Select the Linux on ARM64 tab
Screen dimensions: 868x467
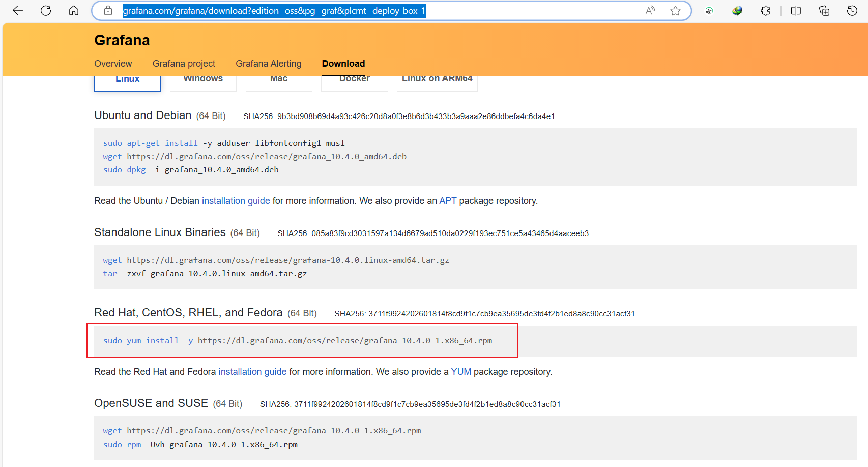point(437,83)
